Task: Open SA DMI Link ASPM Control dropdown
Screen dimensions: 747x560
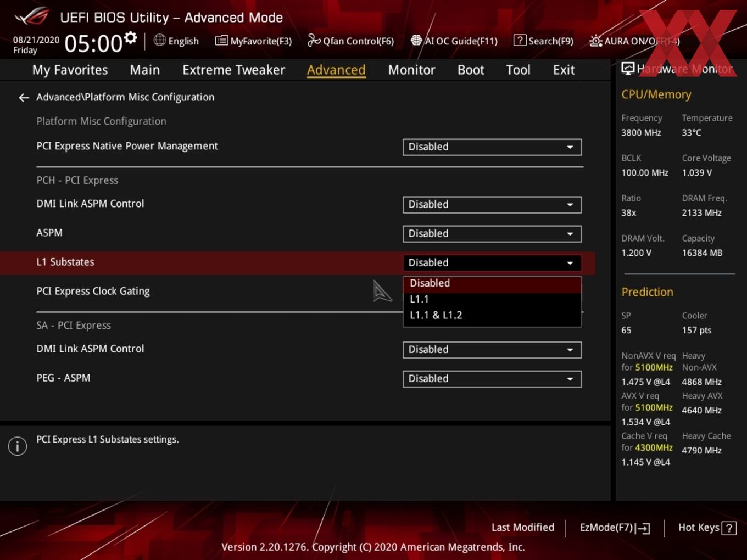Action: [x=492, y=350]
